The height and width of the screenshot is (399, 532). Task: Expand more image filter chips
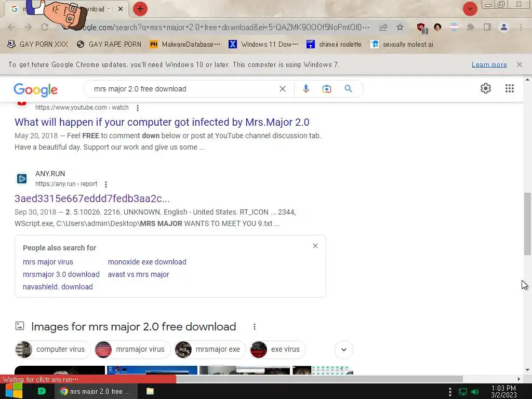(x=344, y=350)
